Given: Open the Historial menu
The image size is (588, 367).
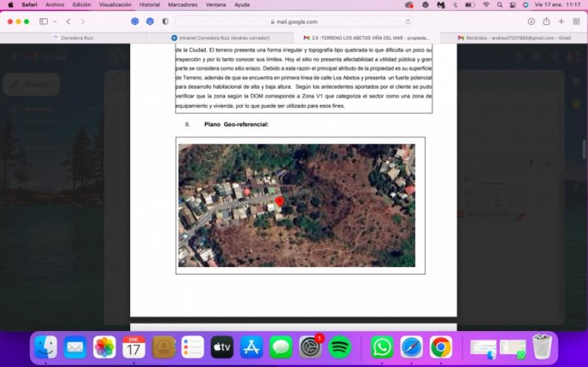Looking at the screenshot, I should pyautogui.click(x=150, y=5).
